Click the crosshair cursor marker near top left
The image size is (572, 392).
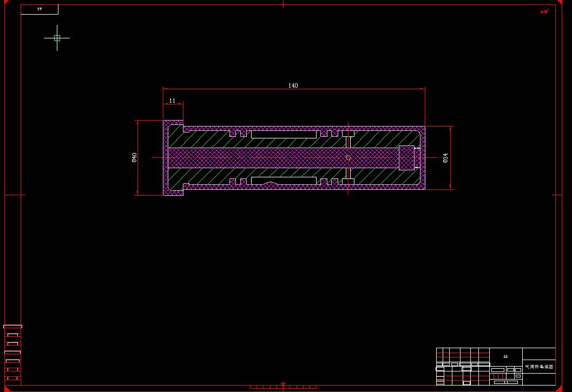click(x=57, y=38)
